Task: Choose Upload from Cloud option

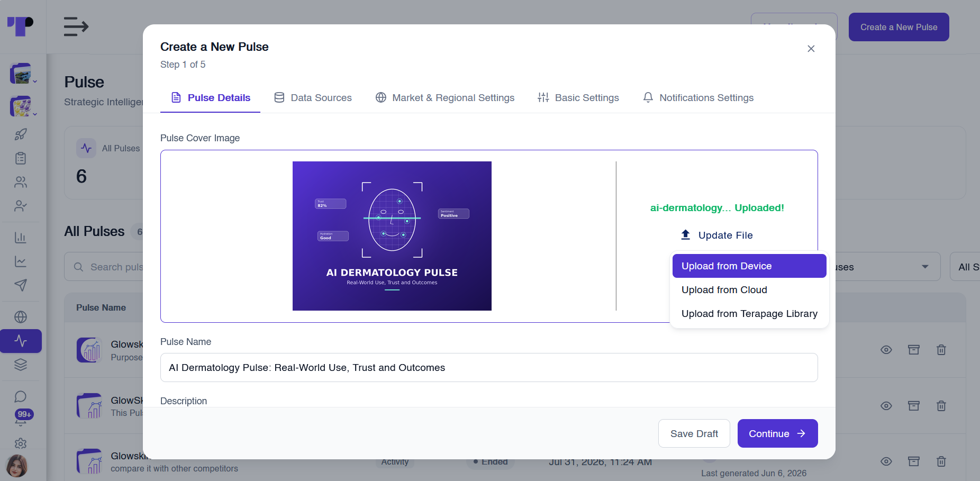Action: pos(749,290)
